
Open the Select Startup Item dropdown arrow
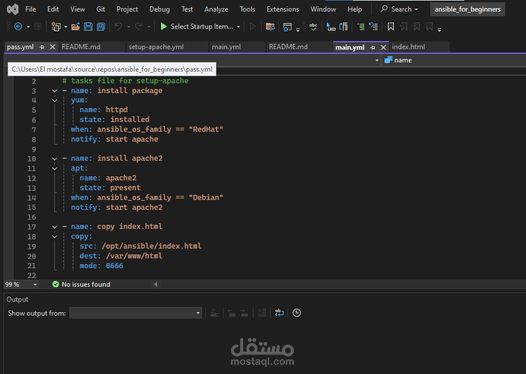tap(239, 27)
